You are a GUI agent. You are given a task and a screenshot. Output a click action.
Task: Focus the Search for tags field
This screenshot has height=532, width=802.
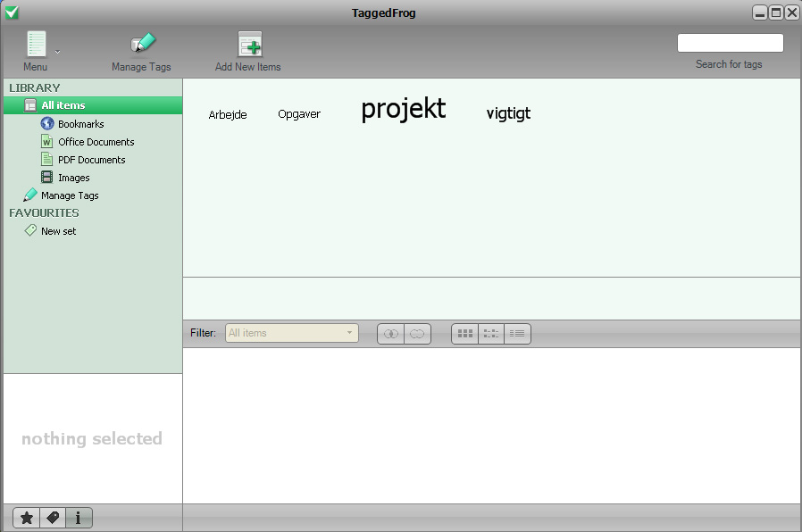point(730,43)
